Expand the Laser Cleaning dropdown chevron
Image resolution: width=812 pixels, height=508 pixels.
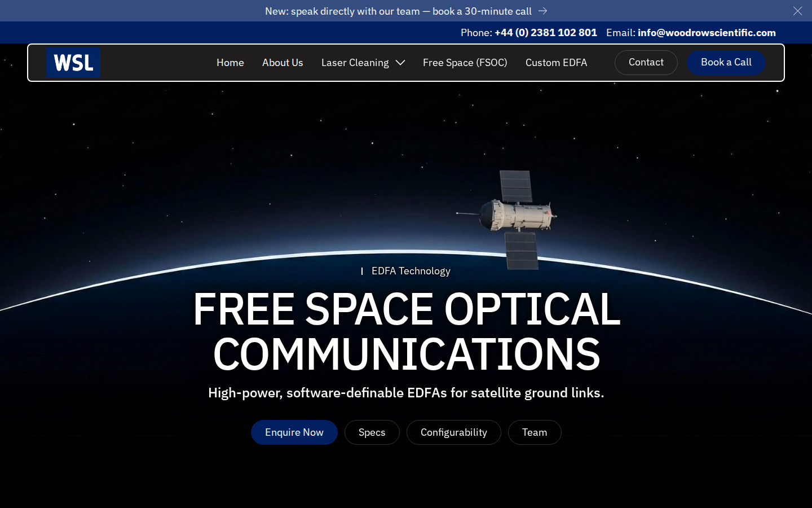[x=400, y=63]
